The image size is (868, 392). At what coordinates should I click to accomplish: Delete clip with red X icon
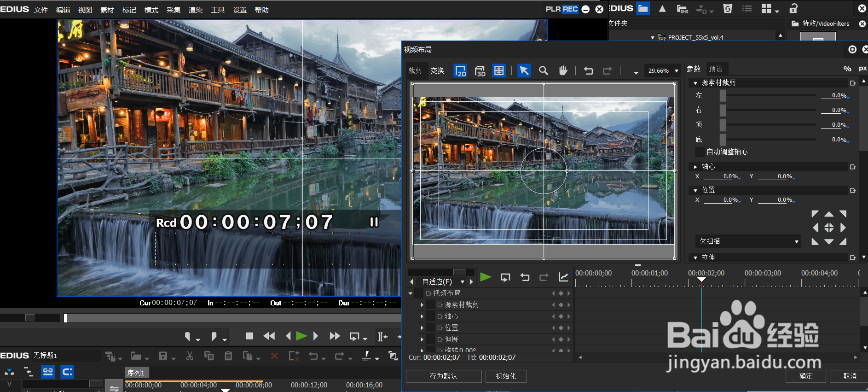[x=274, y=356]
